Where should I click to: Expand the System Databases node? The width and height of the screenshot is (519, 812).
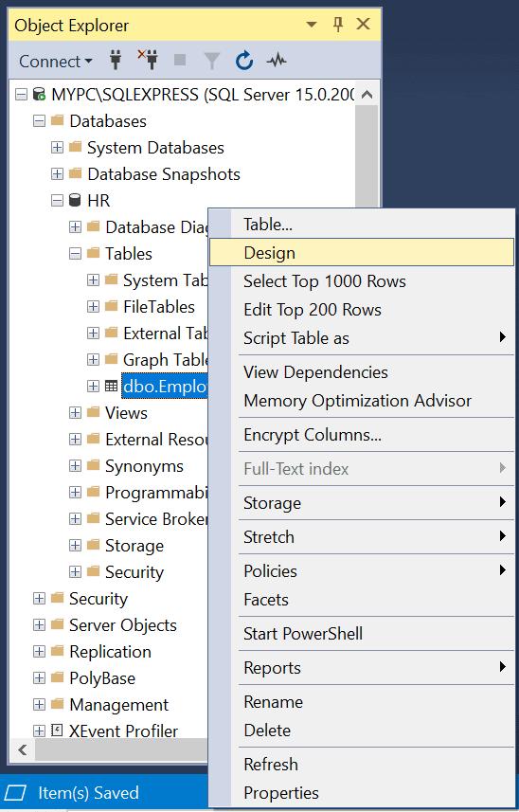(x=58, y=148)
